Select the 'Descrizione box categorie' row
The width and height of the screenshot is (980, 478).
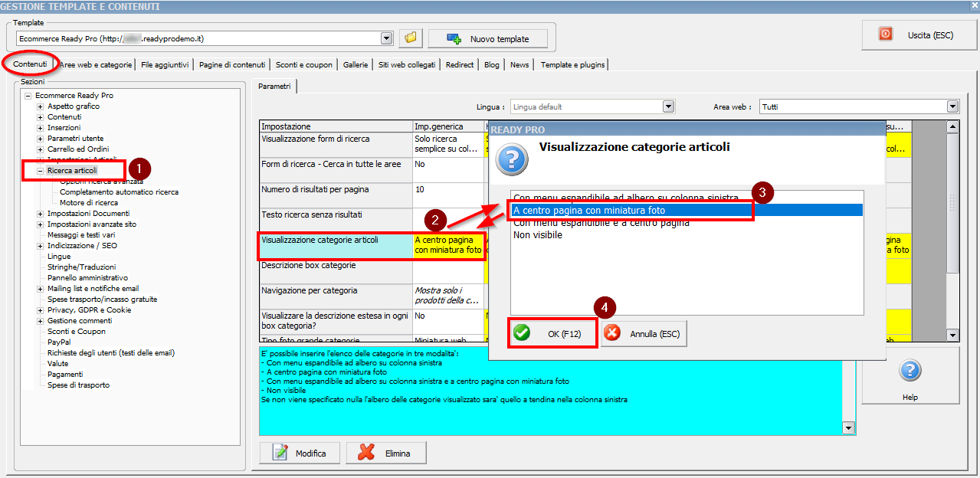coord(336,272)
